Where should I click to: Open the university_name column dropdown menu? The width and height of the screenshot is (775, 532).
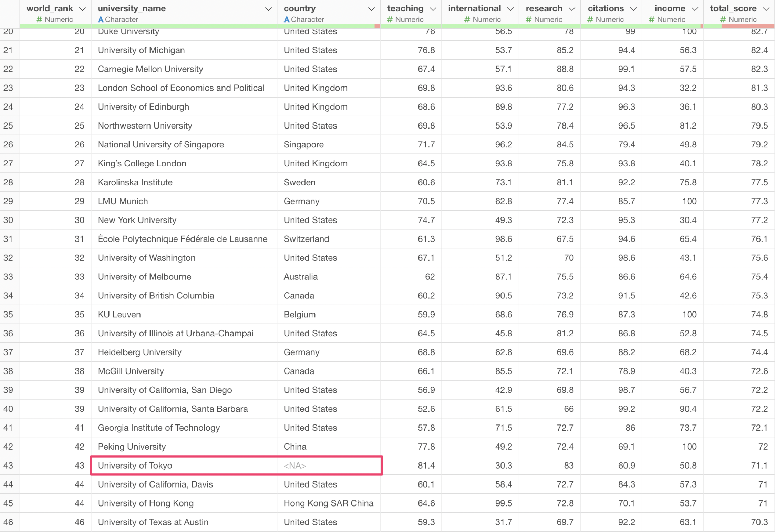pyautogui.click(x=268, y=9)
